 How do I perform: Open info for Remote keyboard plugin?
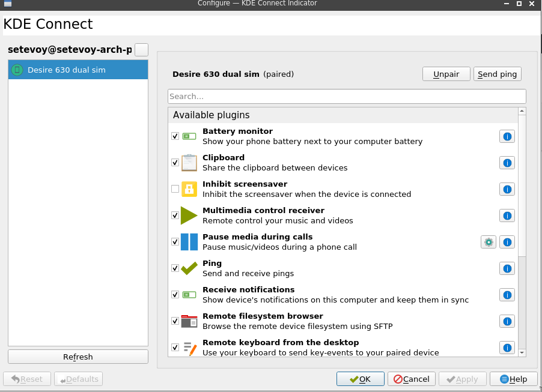507,348
